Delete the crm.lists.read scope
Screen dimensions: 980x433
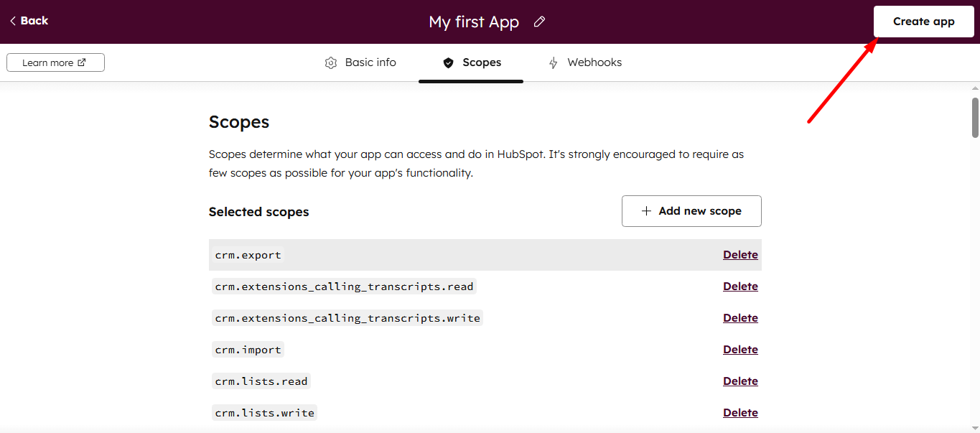click(x=740, y=381)
